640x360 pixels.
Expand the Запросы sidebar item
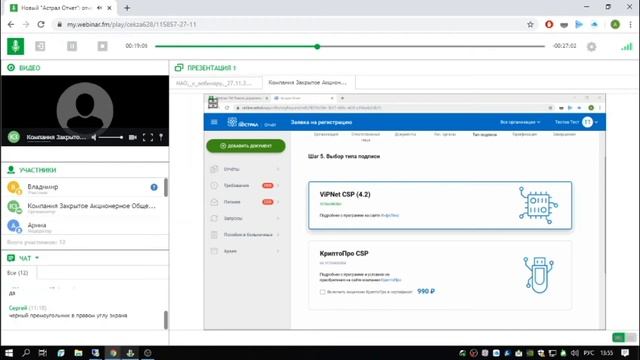click(x=246, y=218)
